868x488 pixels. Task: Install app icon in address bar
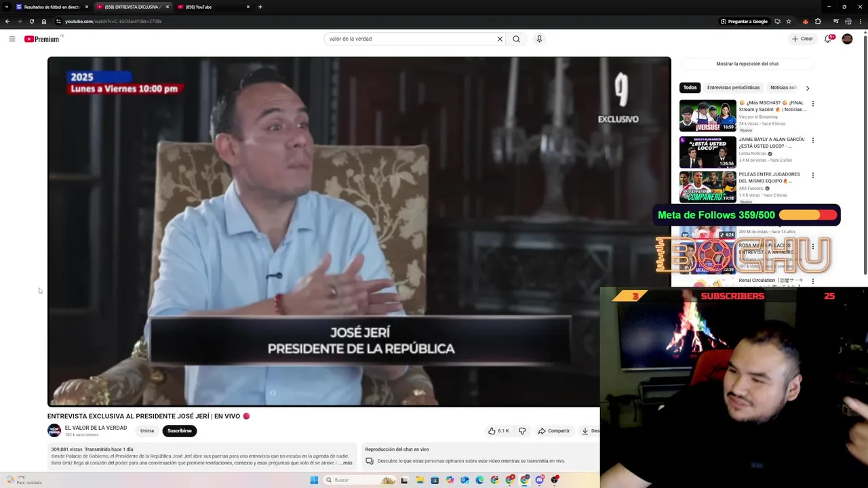(x=778, y=21)
